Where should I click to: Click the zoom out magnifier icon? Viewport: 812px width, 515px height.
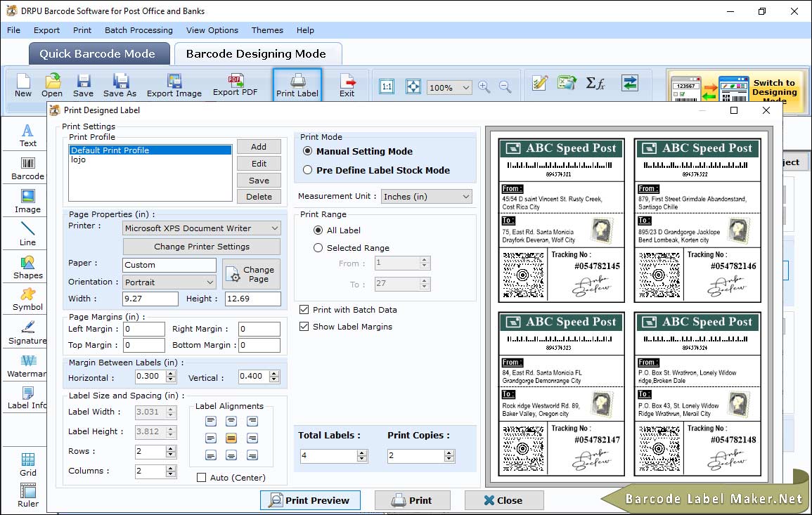click(505, 86)
